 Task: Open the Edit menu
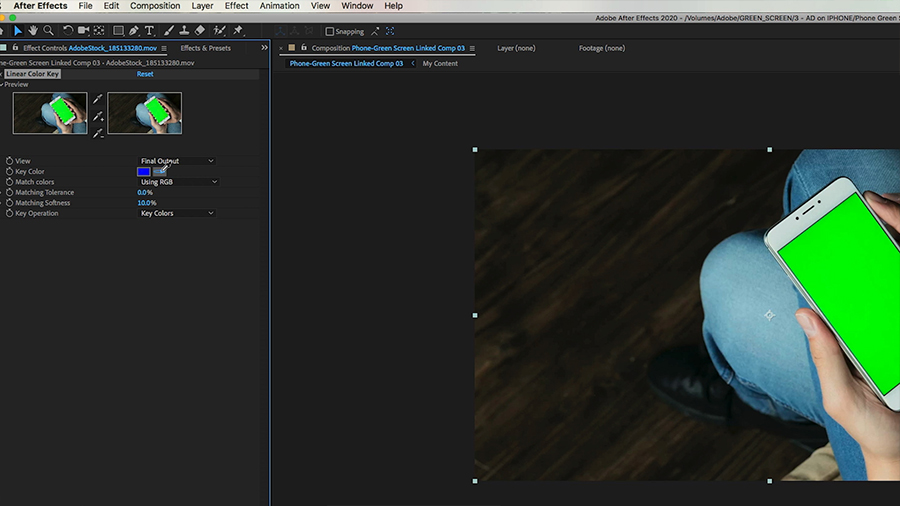(x=111, y=6)
